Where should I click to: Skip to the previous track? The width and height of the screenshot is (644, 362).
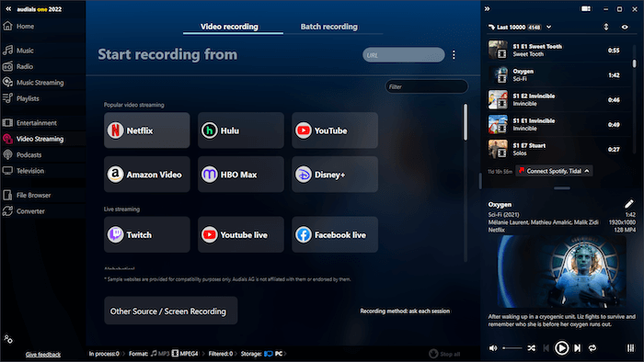pyautogui.click(x=546, y=348)
